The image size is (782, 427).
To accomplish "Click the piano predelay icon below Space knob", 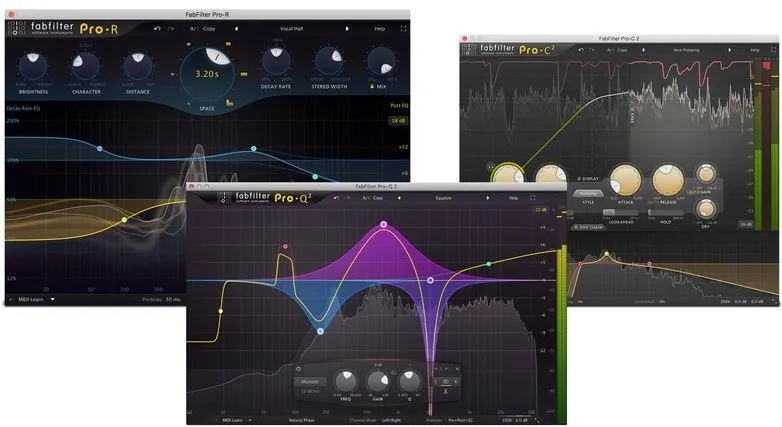I will coord(229,103).
